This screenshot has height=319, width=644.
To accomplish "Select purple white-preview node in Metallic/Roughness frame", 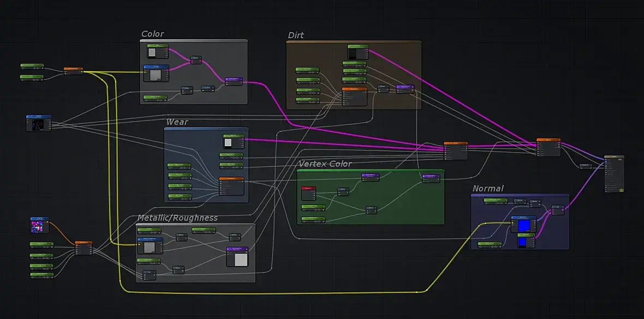I will [x=237, y=257].
